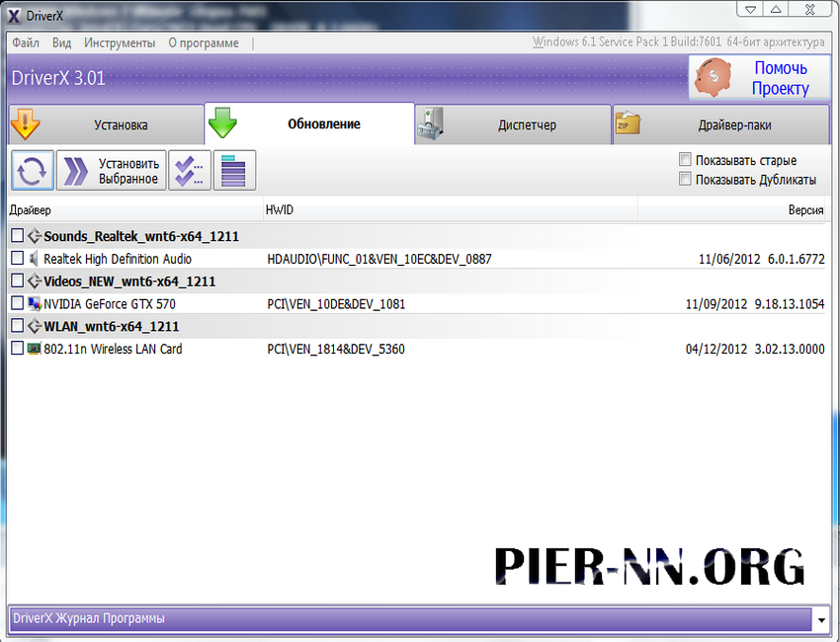Click version 9.18.13.1054 dated 11/09/2012
The image size is (840, 642).
755,304
